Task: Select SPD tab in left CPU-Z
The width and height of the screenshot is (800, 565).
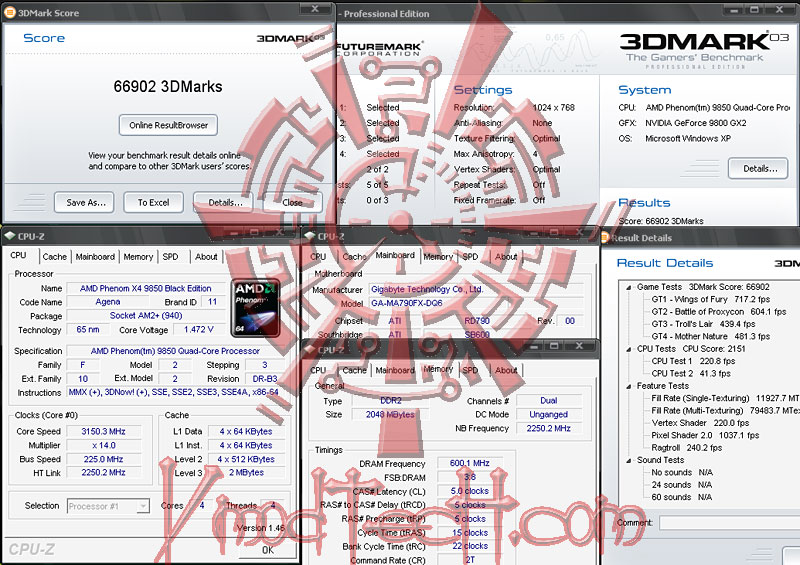Action: [170, 257]
